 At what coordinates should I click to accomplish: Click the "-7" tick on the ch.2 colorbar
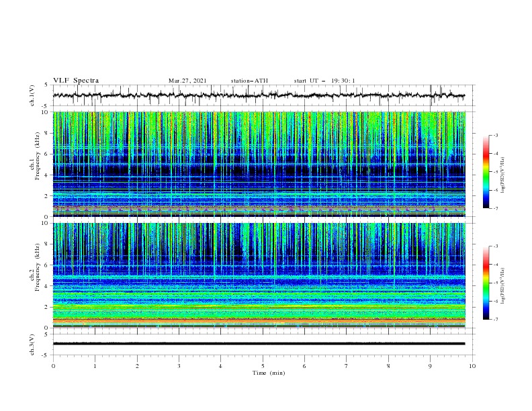coord(496,320)
